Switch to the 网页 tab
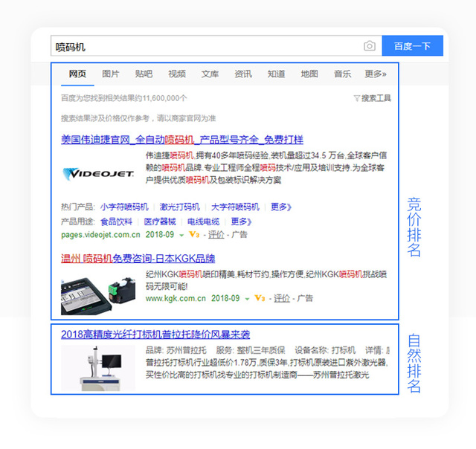Viewport: 476px width, 449px height. click(77, 74)
